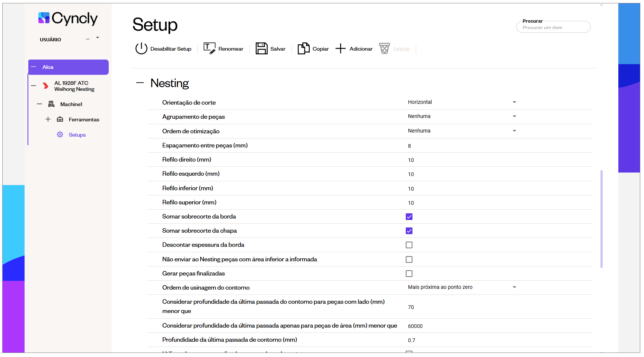This screenshot has height=357, width=644.
Task: Click the USUÁRIO ellipsis menu
Action: pyautogui.click(x=88, y=39)
